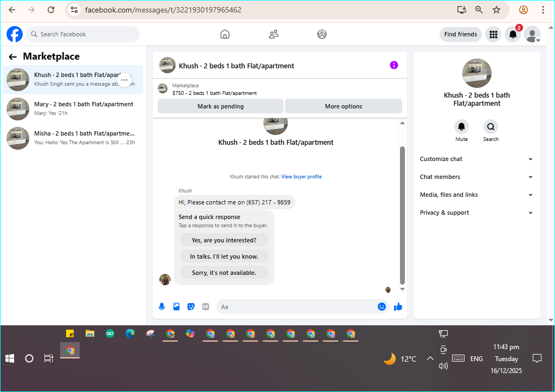Click the Search Facebook field
The width and height of the screenshot is (555, 392).
(x=83, y=34)
